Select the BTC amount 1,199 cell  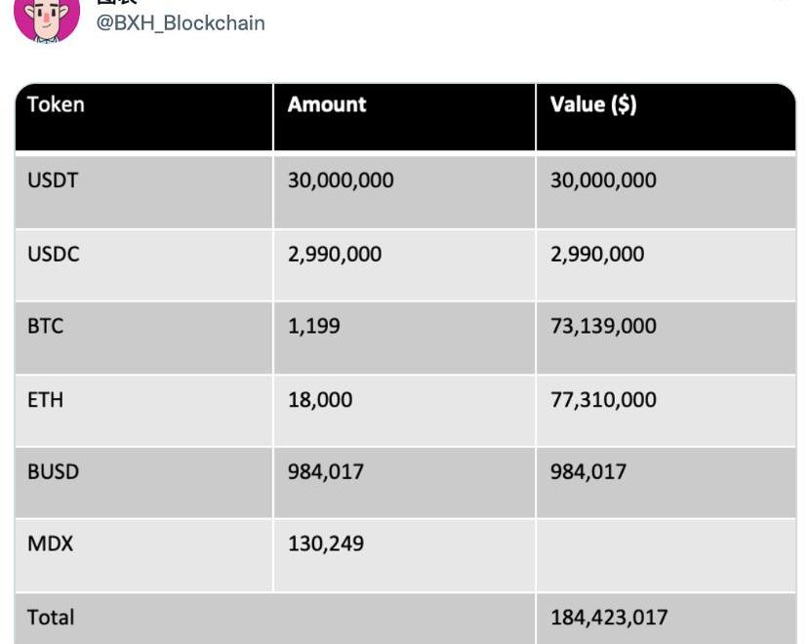coord(404,338)
